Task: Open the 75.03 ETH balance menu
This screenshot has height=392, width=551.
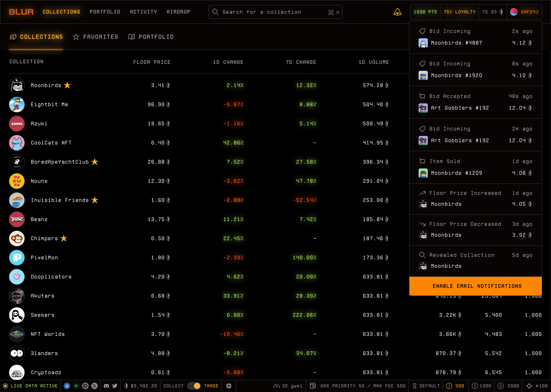Action: click(493, 12)
